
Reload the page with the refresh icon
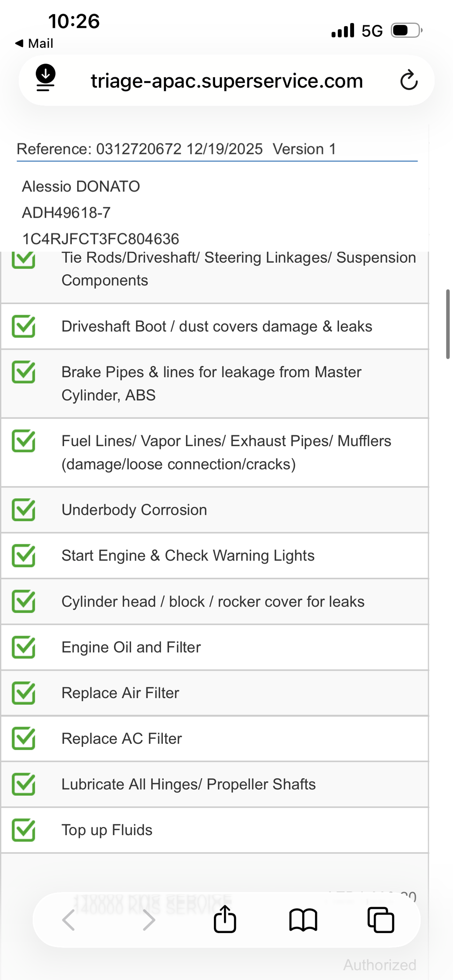point(409,80)
